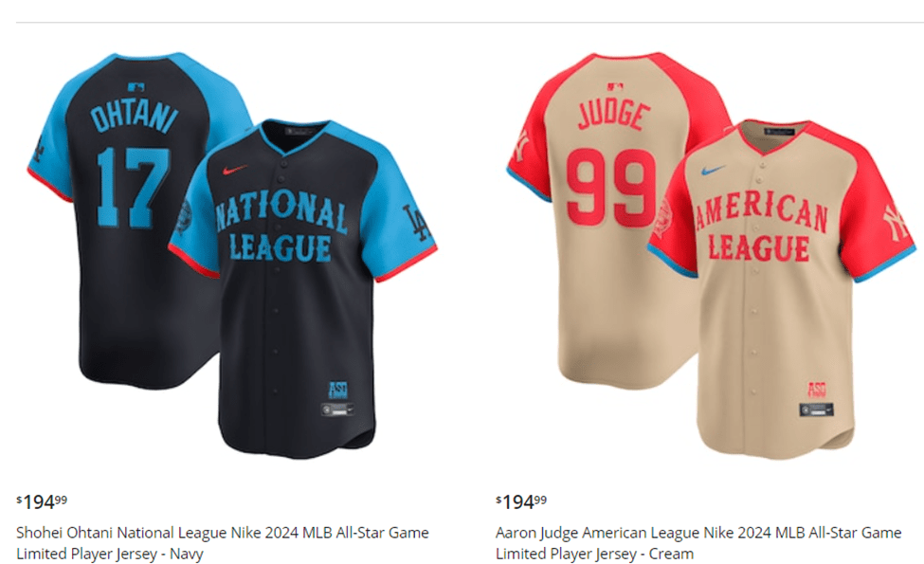The width and height of the screenshot is (924, 564).
Task: Click the MLB logo above the JUDGE name
Action: pyautogui.click(x=615, y=87)
